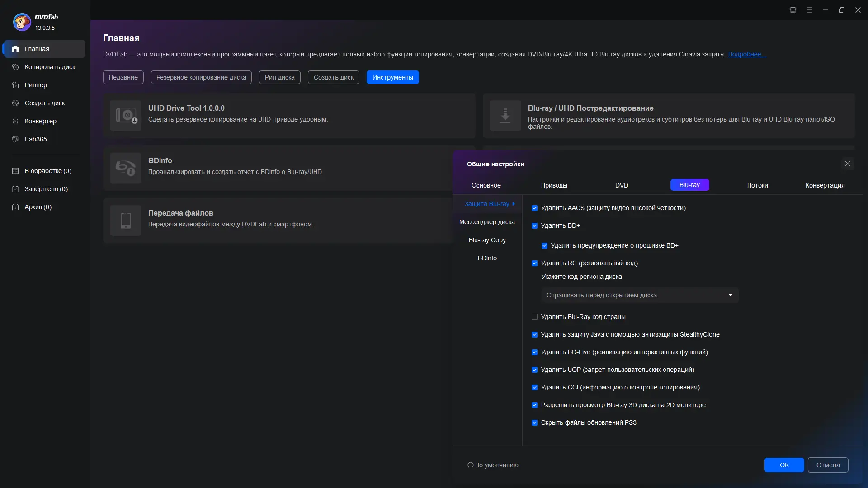
Task: Open the hamburger menu in the title bar
Action: pyautogui.click(x=809, y=10)
